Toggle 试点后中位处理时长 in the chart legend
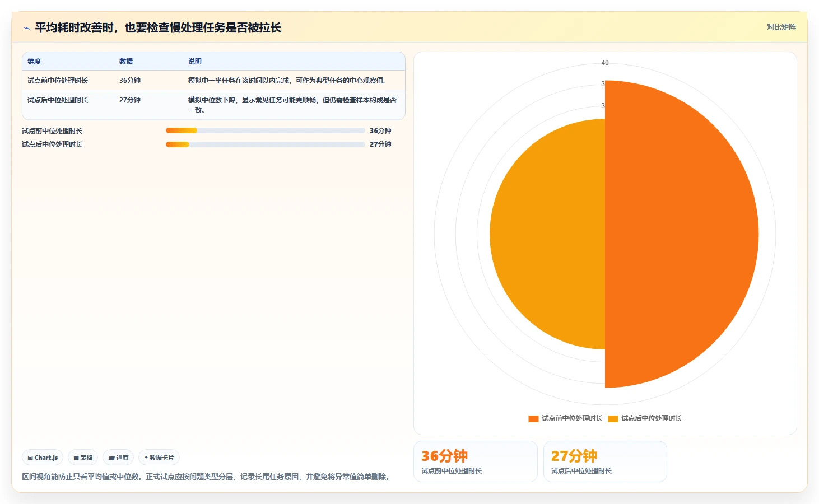 [645, 418]
